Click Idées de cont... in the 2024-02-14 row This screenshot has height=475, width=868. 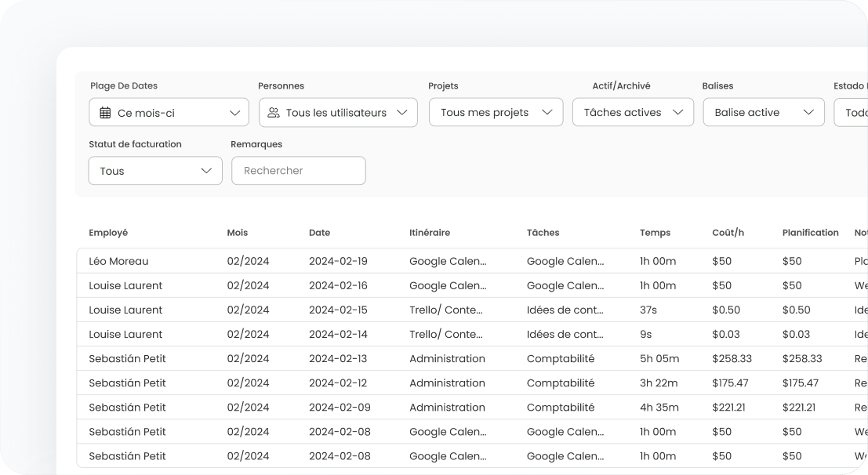point(565,335)
